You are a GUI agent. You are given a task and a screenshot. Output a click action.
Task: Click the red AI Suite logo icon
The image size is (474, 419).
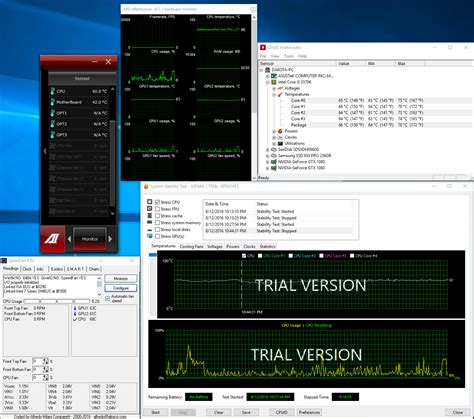pyautogui.click(x=53, y=239)
